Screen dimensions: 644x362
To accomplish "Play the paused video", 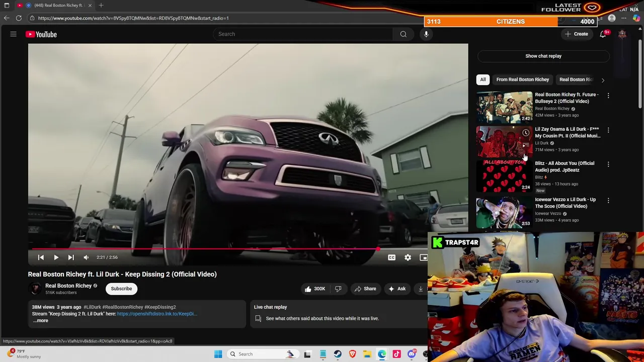I will point(56,257).
